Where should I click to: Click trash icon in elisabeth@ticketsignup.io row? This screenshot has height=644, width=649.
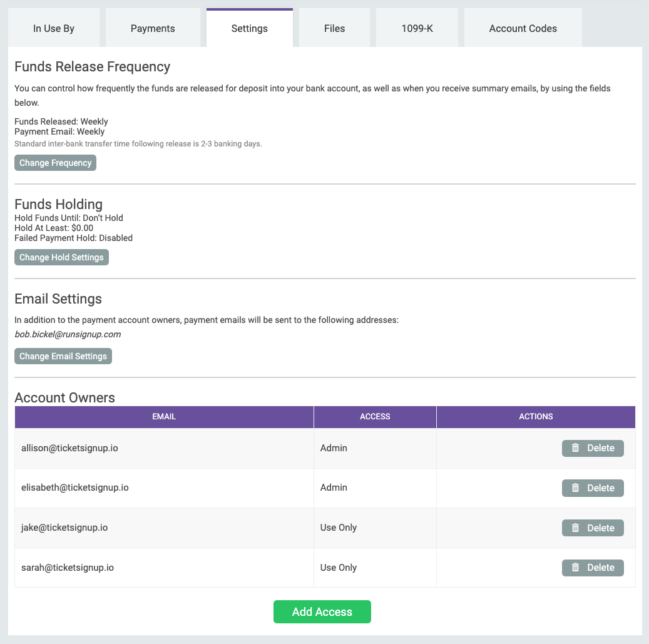click(x=576, y=488)
